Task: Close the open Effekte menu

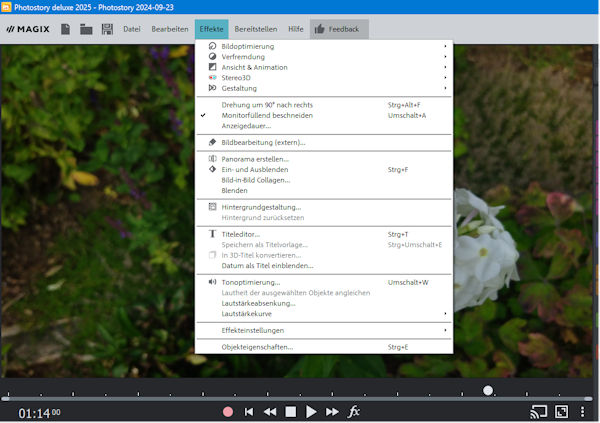Action: [x=211, y=29]
